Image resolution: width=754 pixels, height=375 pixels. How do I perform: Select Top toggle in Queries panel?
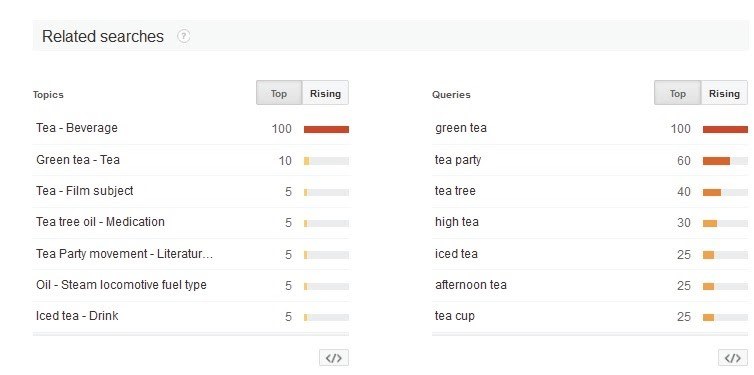678,93
